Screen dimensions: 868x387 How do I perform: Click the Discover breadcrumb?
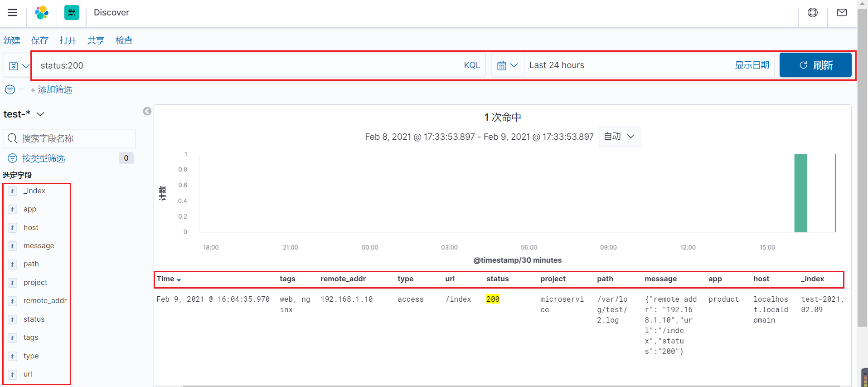tap(112, 13)
